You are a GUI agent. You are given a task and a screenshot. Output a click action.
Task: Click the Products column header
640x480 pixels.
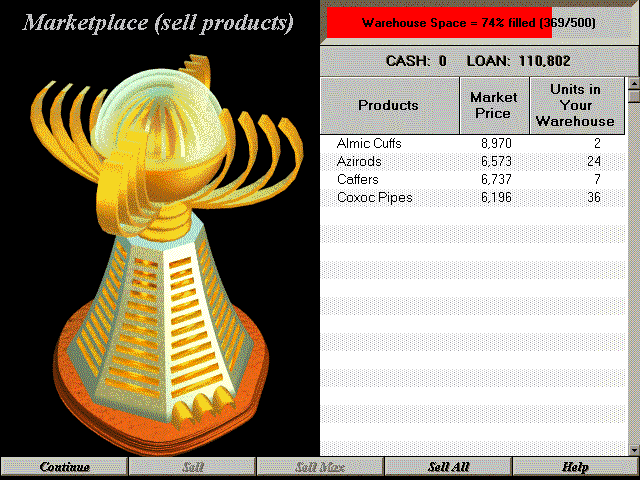[x=389, y=105]
